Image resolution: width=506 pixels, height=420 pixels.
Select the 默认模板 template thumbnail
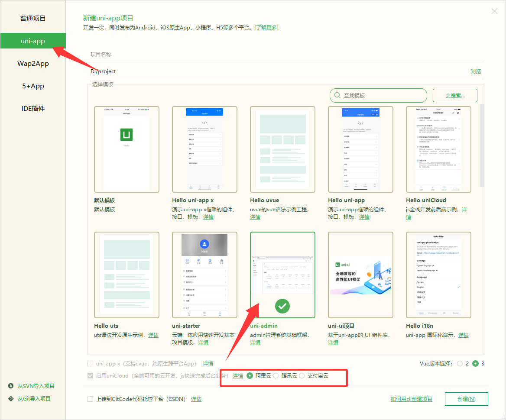[126, 149]
